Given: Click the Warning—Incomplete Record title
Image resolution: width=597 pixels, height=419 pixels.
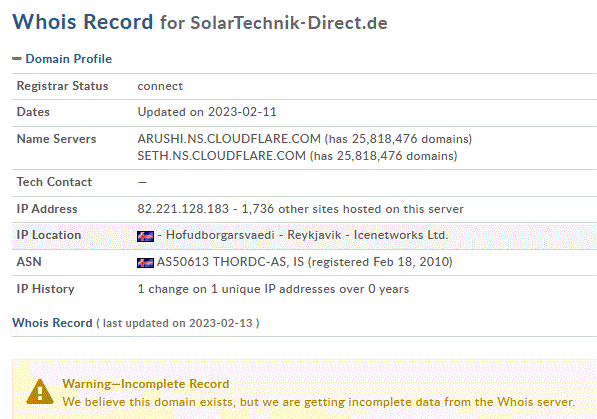Looking at the screenshot, I should [x=146, y=384].
